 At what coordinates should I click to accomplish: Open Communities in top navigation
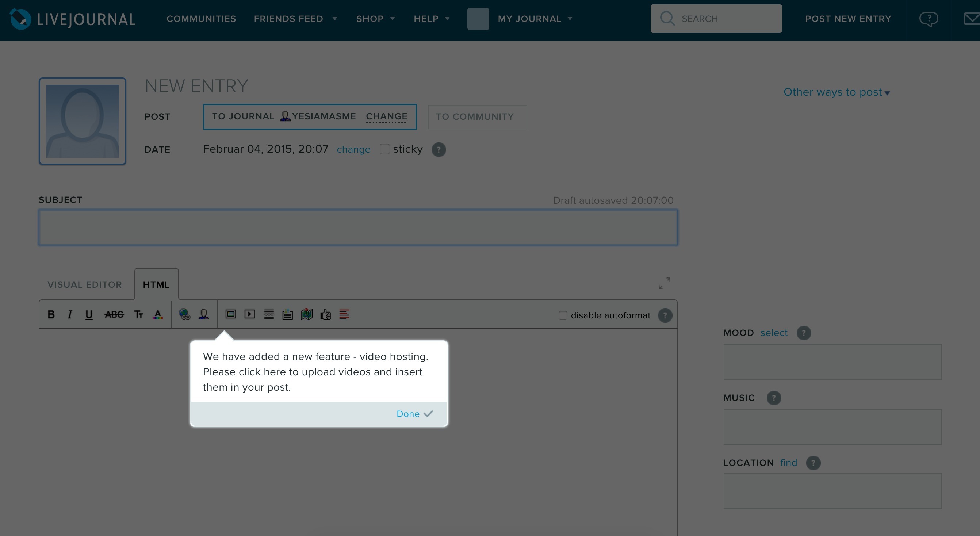pyautogui.click(x=201, y=19)
